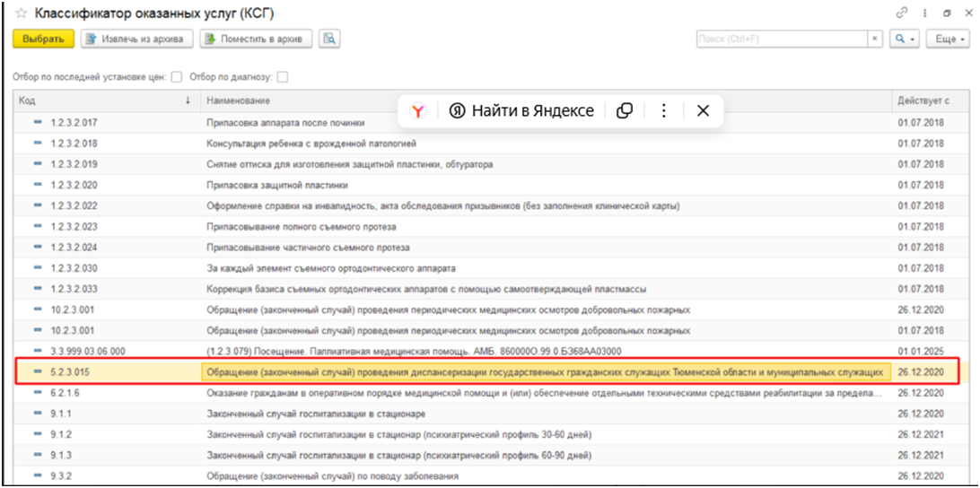Enable "Отбор по последней установке цен" checkbox
Viewport: 980px width, 488px height.
[177, 77]
